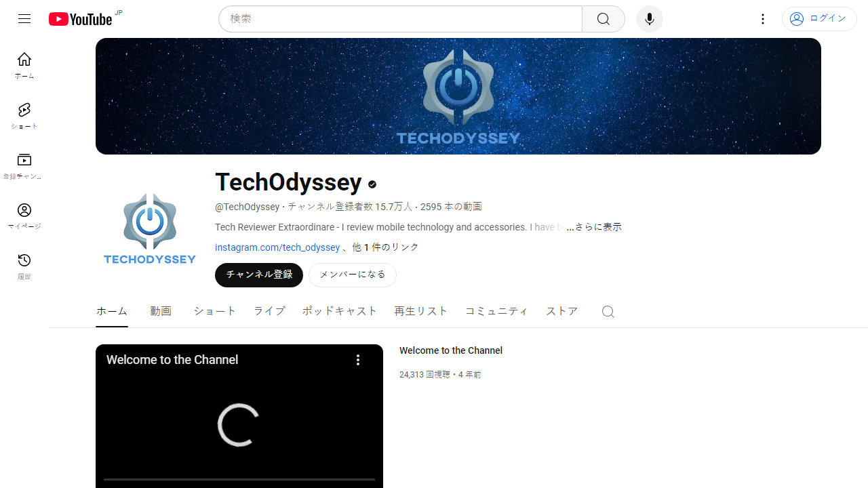
Task: Click the メンバーになる join button
Action: click(x=353, y=274)
